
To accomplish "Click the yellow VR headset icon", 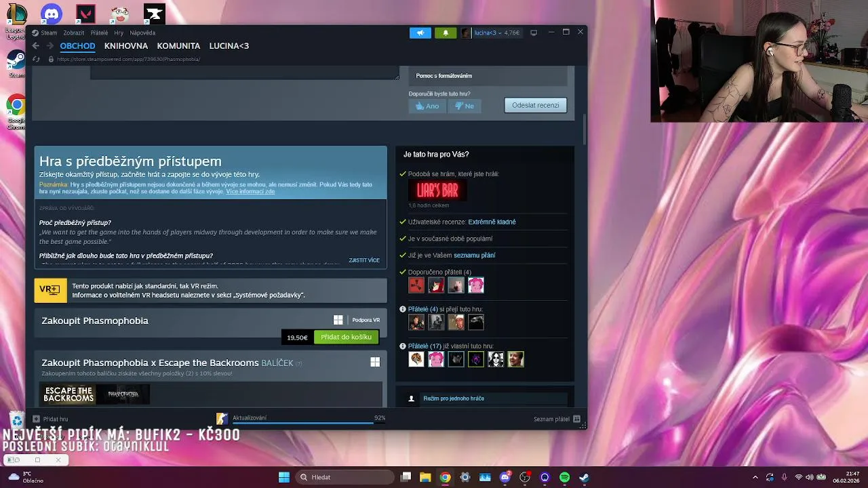I will 50,290.
